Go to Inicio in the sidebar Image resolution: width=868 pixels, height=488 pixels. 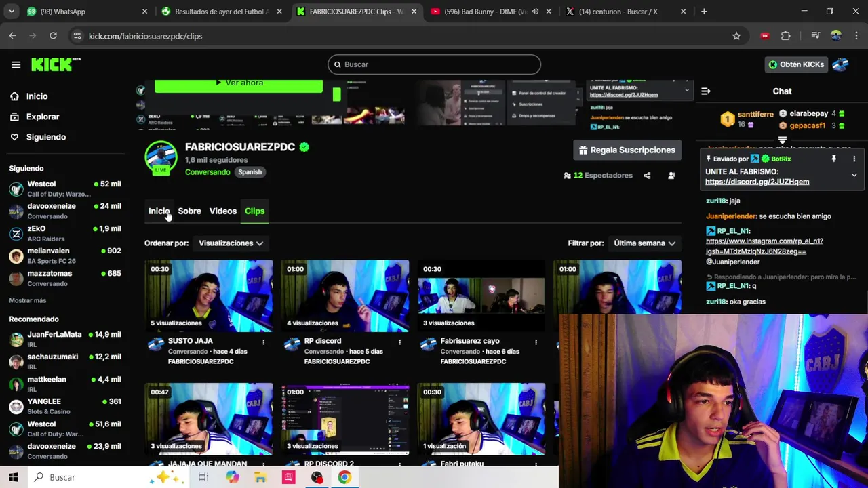[28, 96]
